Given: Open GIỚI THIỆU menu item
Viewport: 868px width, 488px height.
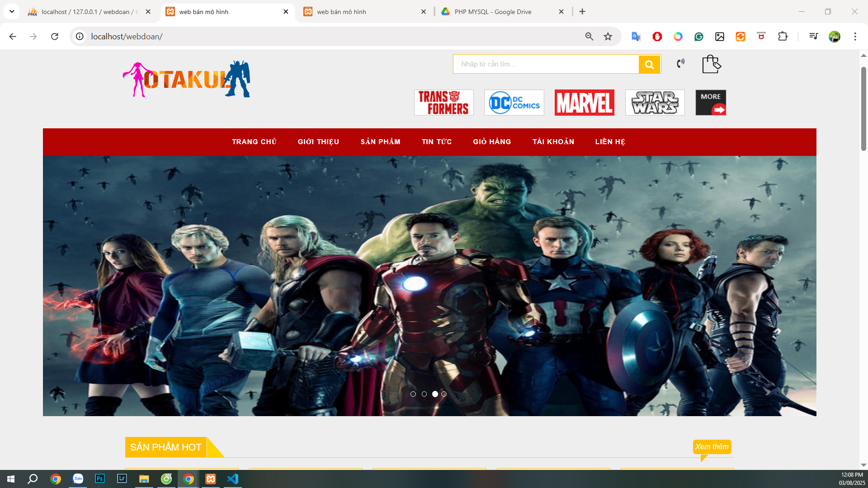Looking at the screenshot, I should 318,142.
